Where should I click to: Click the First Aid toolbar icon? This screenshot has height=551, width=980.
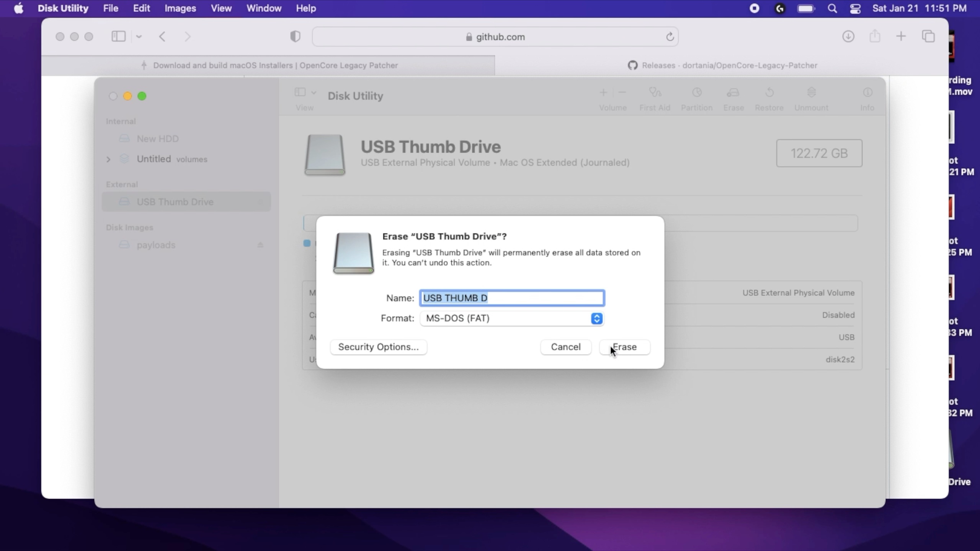[655, 92]
